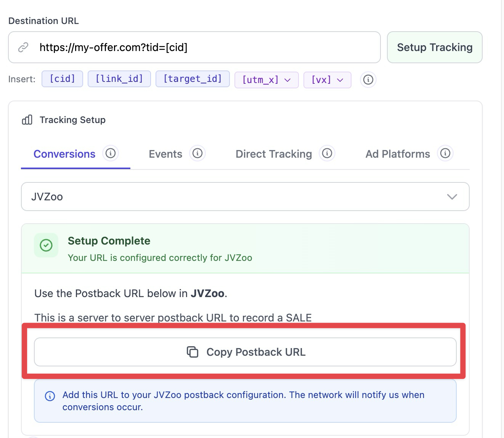Click the green Setup Complete checkmark icon
Image resolution: width=504 pixels, height=438 pixels.
pyautogui.click(x=46, y=245)
